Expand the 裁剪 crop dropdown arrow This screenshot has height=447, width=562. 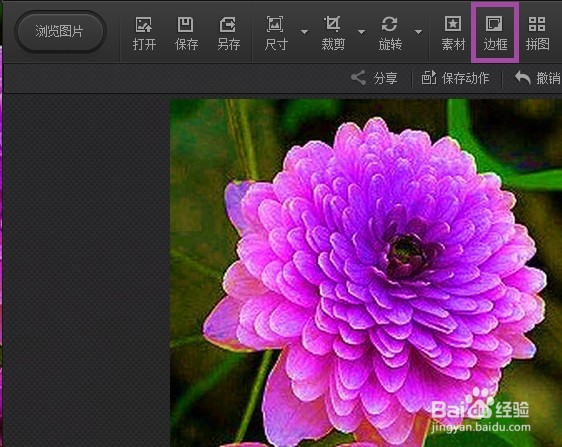[x=361, y=32]
